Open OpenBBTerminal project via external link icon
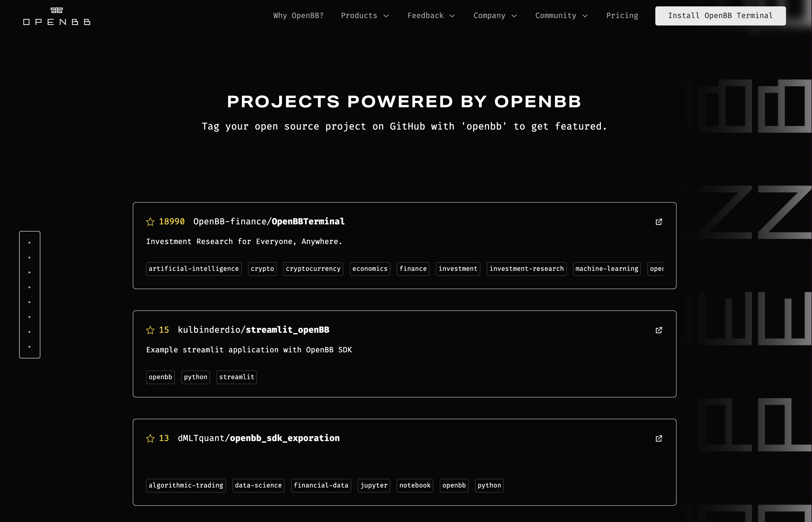Image resolution: width=812 pixels, height=522 pixels. pyautogui.click(x=659, y=222)
